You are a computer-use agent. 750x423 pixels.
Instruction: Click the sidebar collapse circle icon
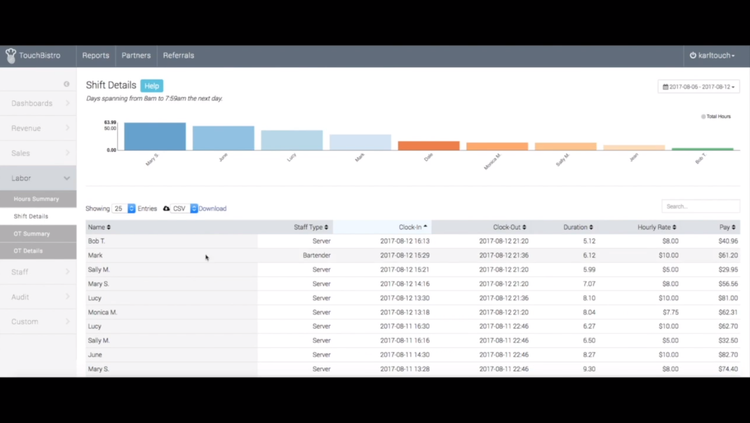tap(66, 84)
